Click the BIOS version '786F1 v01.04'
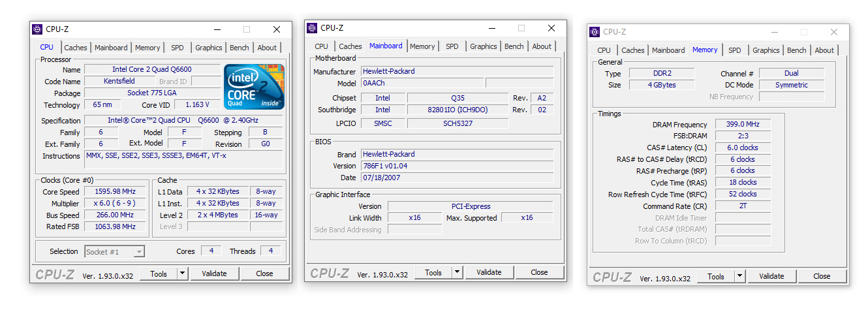 point(457,166)
